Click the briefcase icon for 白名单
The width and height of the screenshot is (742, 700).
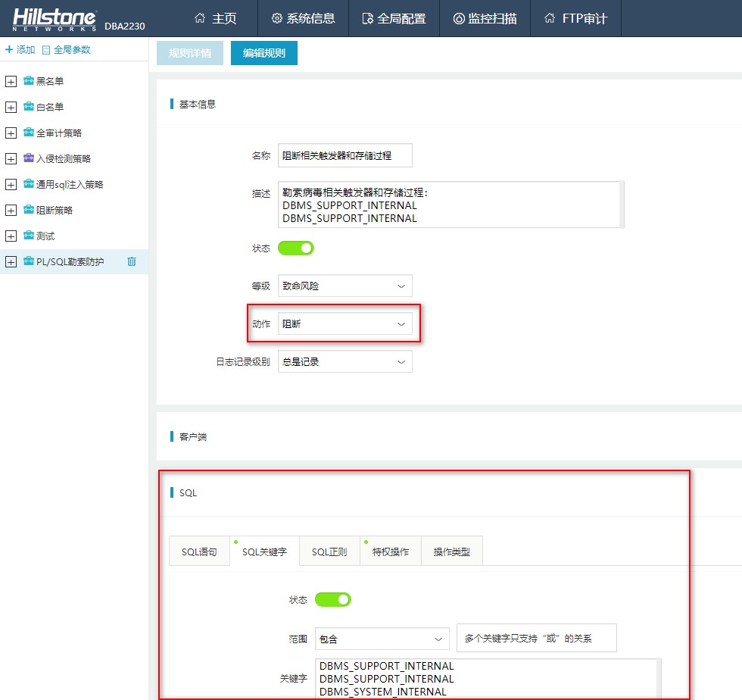29,106
